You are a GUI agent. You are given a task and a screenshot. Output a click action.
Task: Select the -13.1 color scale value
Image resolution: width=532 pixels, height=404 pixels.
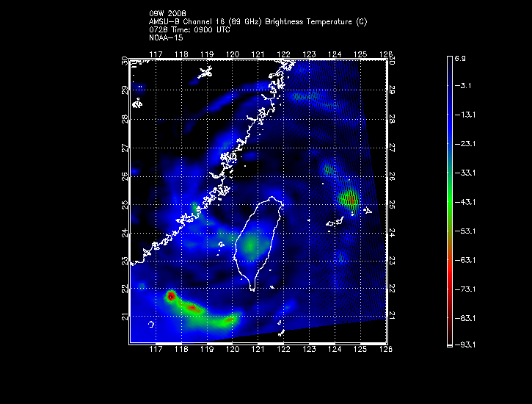click(x=465, y=115)
